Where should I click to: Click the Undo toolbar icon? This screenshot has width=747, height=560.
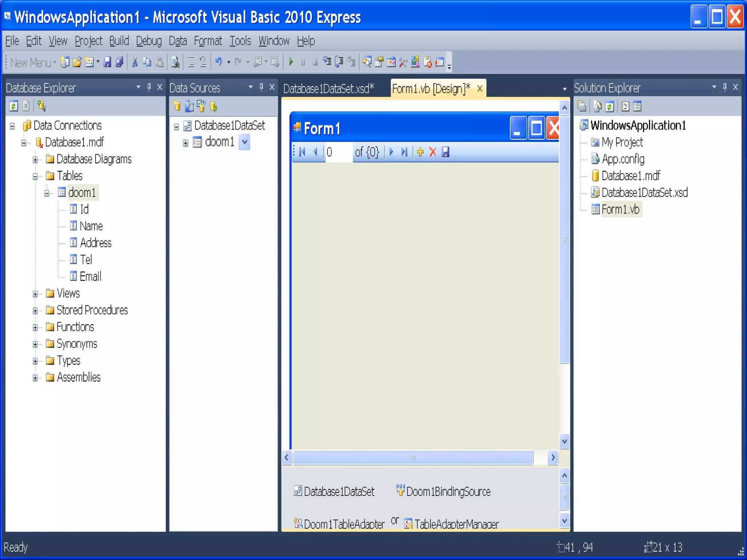pos(218,62)
